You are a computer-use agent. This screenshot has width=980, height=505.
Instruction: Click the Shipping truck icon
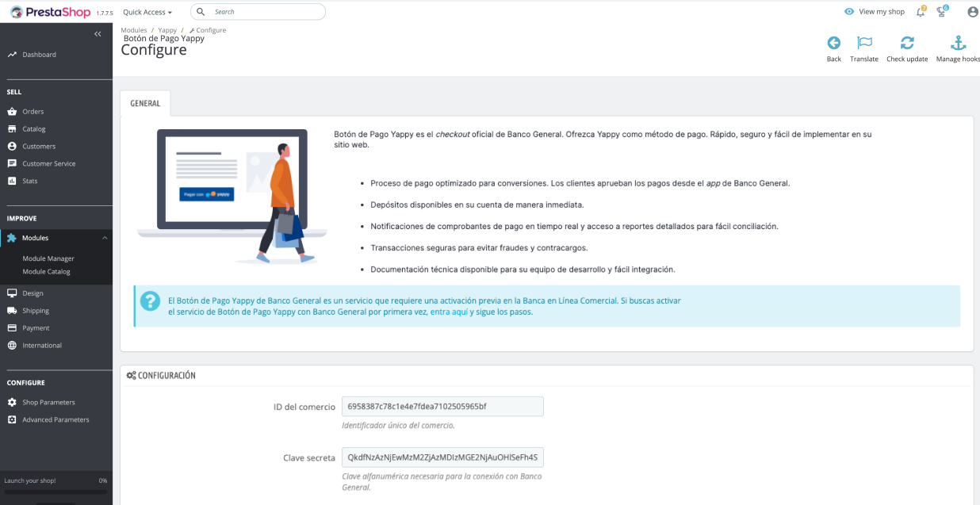(12, 311)
